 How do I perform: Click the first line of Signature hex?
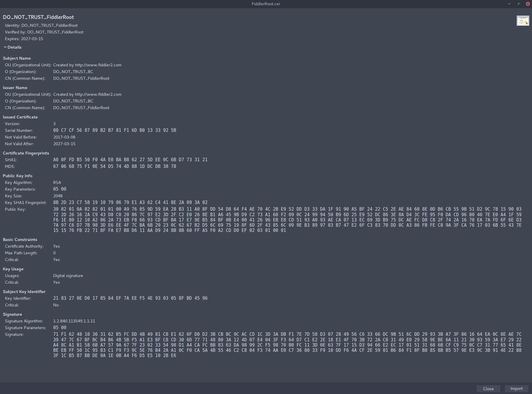click(x=288, y=334)
